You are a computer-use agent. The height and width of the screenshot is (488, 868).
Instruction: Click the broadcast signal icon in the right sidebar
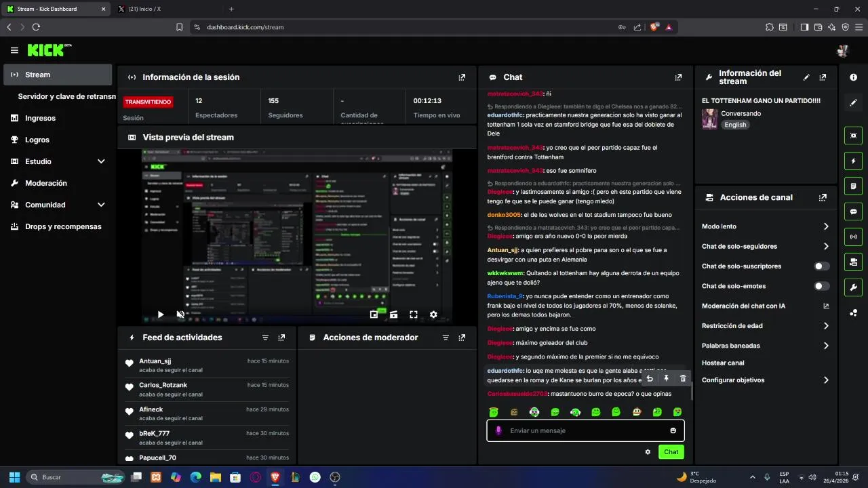pyautogui.click(x=853, y=237)
